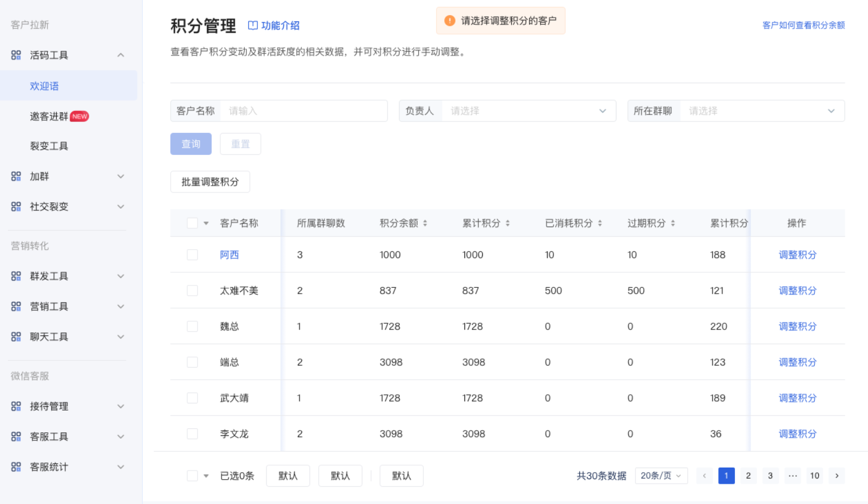Viewport: 868px width, 504px height.
Task: Open header checkbox selection dropdown arrow
Action: coord(206,223)
